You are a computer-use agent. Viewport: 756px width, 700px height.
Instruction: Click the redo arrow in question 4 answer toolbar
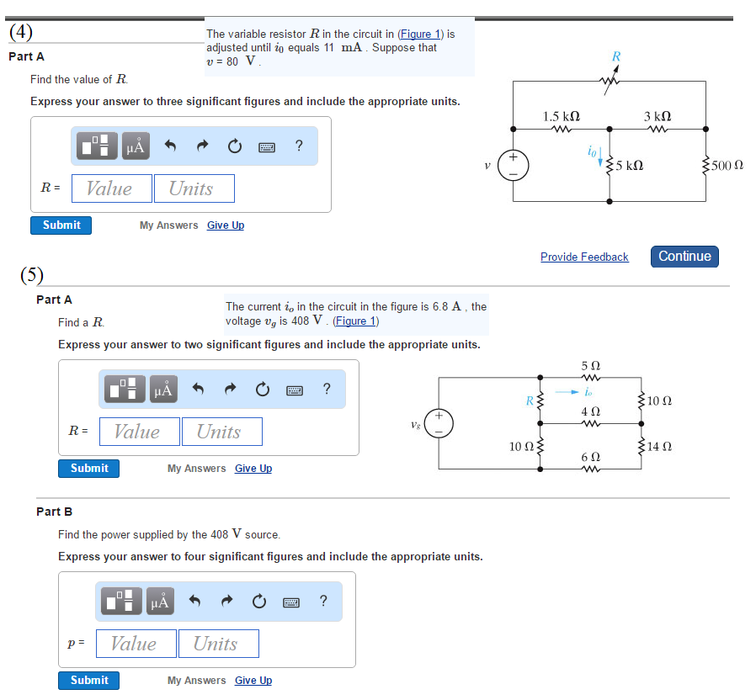pos(202,146)
